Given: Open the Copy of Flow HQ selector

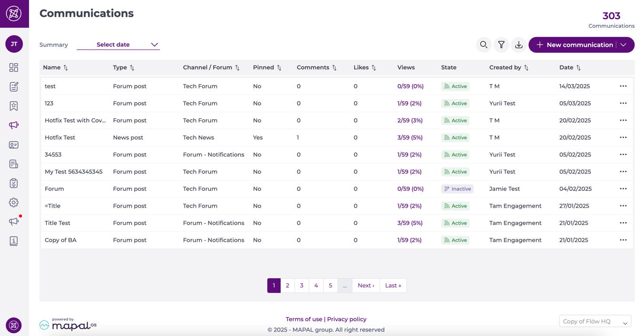Looking at the screenshot, I should pyautogui.click(x=595, y=322).
